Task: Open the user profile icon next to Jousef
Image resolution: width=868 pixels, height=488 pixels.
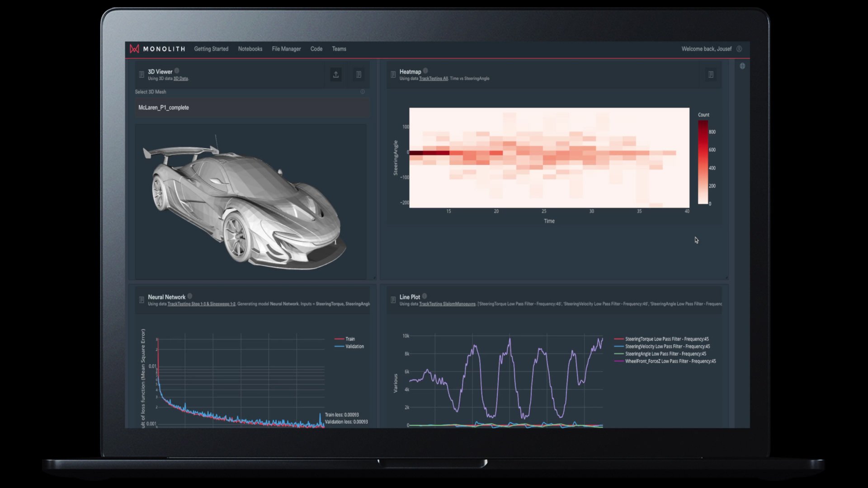Action: click(x=740, y=49)
